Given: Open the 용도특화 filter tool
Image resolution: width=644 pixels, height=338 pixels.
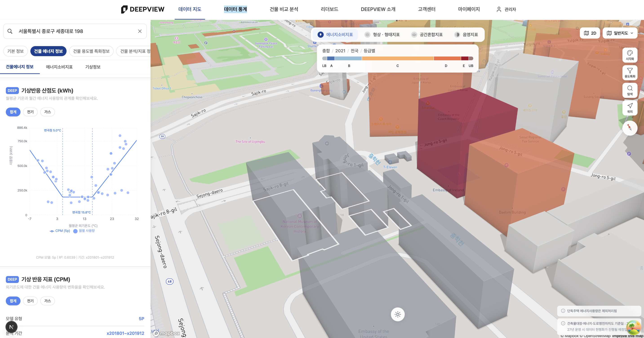Looking at the screenshot, I should click(629, 73).
